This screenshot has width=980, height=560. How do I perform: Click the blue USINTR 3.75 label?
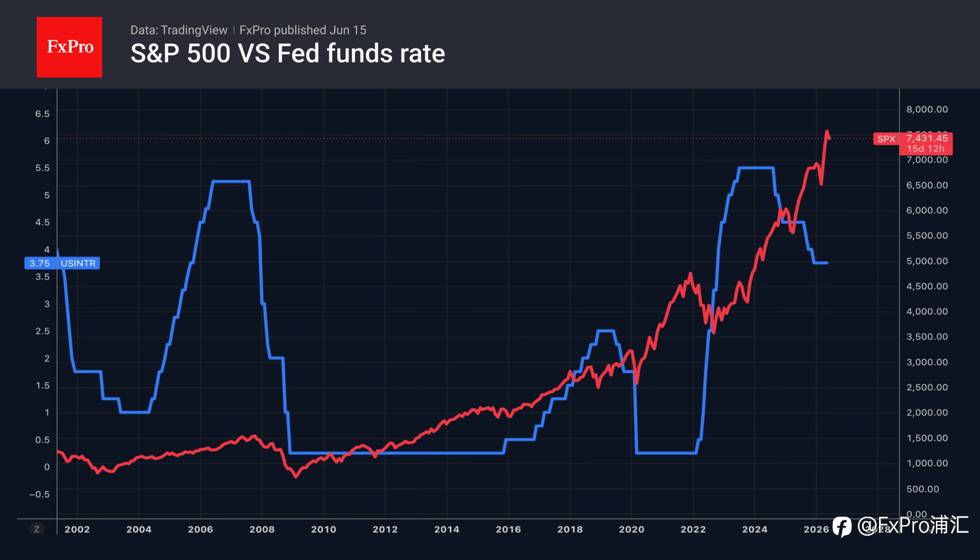pyautogui.click(x=62, y=263)
